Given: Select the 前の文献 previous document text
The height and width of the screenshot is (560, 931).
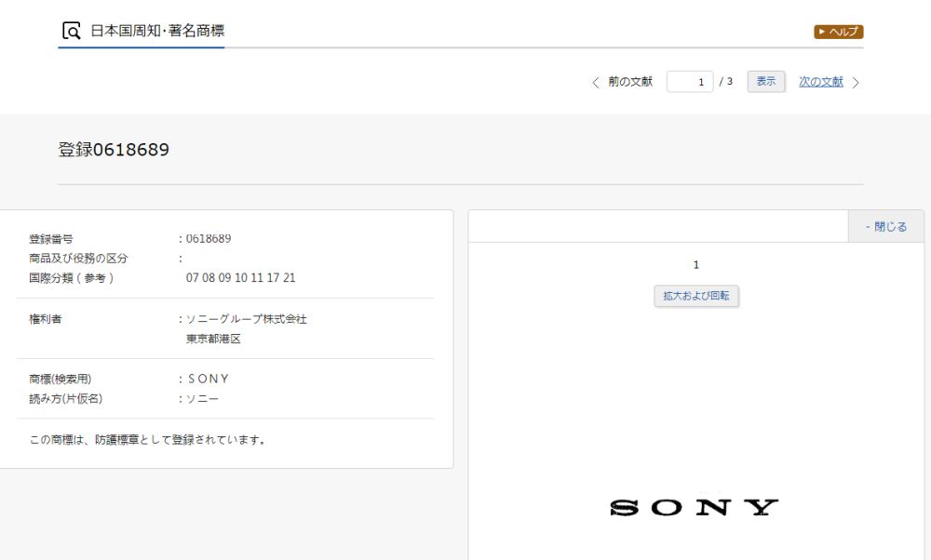Looking at the screenshot, I should 630,82.
